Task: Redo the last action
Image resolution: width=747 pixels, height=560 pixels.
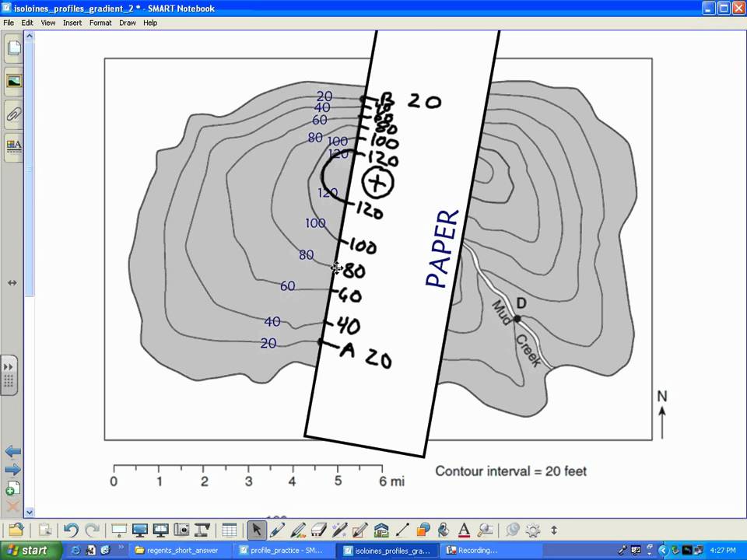Action: click(93, 530)
